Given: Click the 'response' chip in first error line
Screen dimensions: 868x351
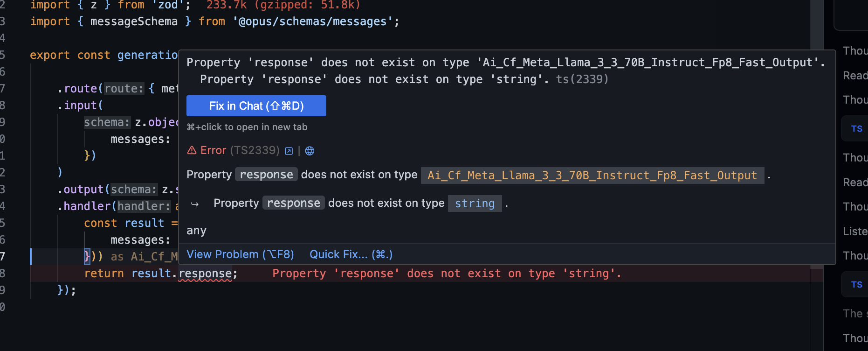Looking at the screenshot, I should 266,175.
